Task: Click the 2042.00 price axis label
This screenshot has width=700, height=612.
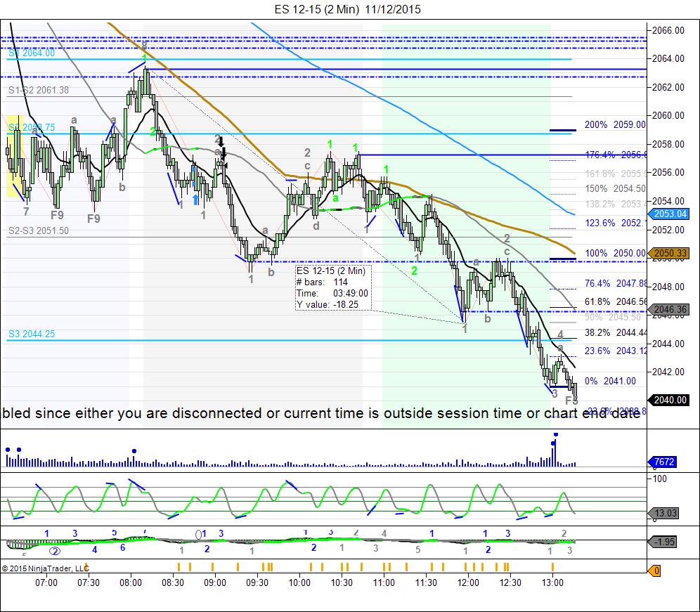Action: point(668,372)
